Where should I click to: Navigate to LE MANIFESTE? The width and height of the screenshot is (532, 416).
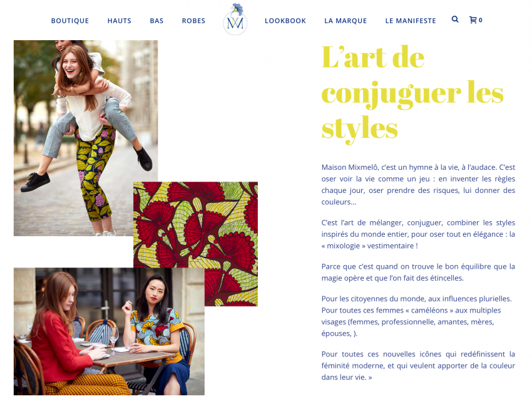tap(411, 21)
